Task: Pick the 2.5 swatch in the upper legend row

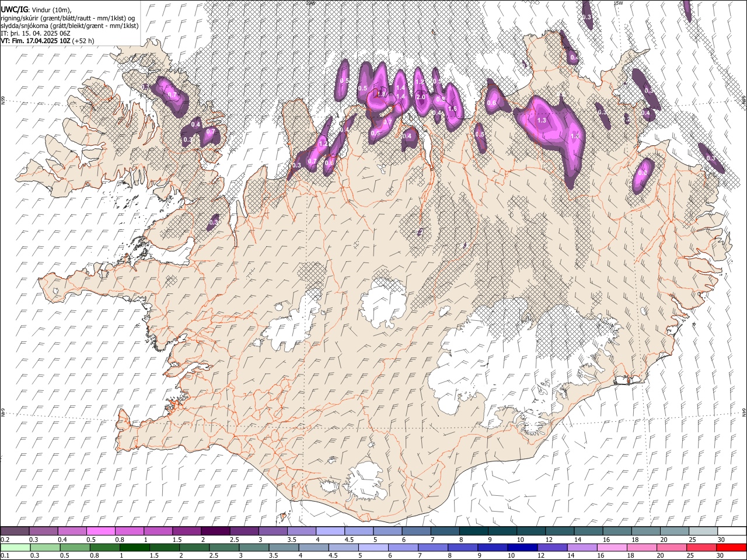Action: point(244,531)
